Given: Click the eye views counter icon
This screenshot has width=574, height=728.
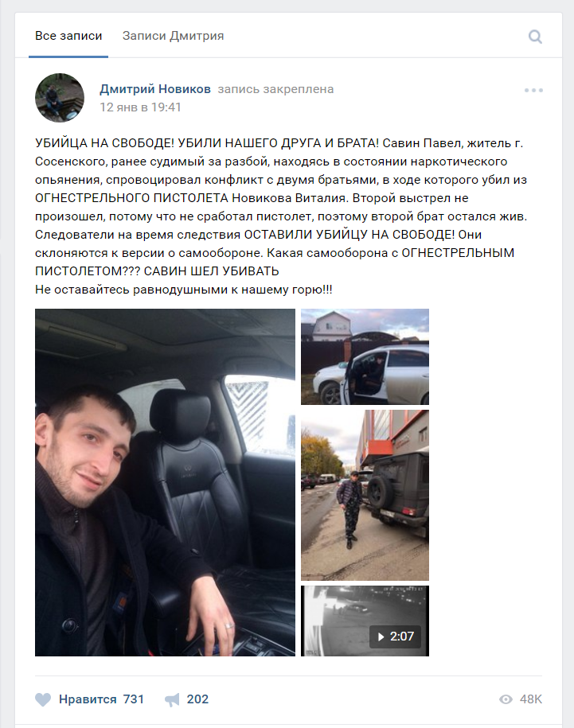Looking at the screenshot, I should click(x=506, y=699).
